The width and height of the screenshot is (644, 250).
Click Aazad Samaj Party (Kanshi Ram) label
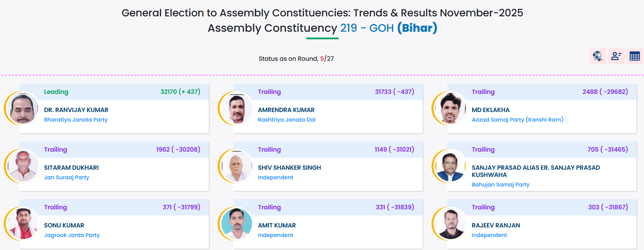(517, 120)
